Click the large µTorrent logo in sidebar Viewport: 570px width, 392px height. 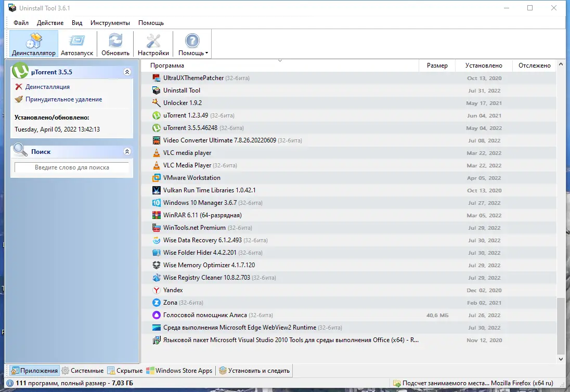20,70
